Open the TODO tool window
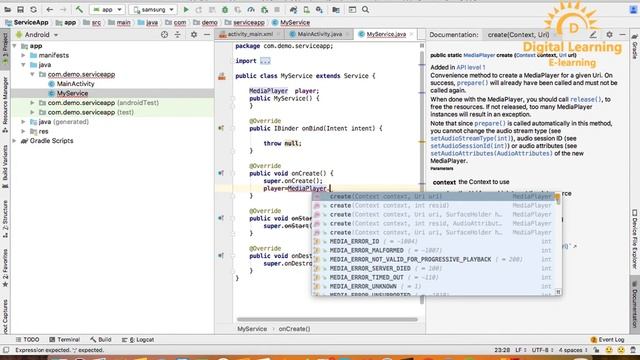 27,340
